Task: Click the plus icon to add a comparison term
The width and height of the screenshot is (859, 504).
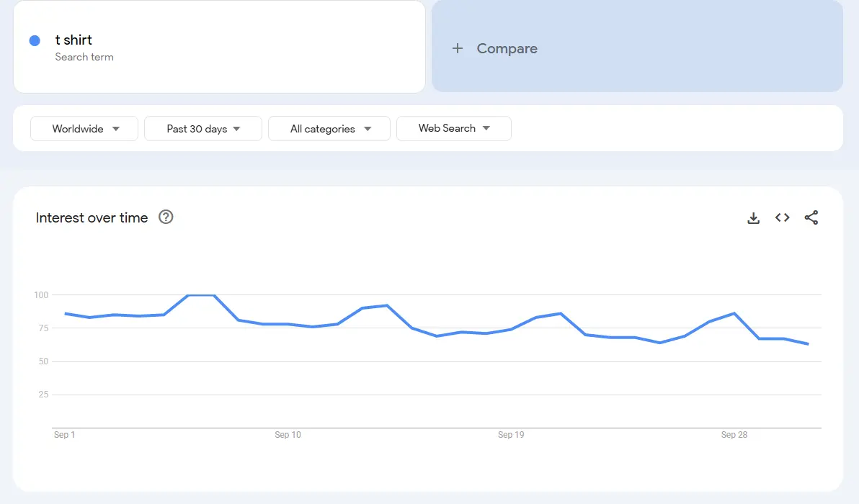Action: (x=458, y=48)
